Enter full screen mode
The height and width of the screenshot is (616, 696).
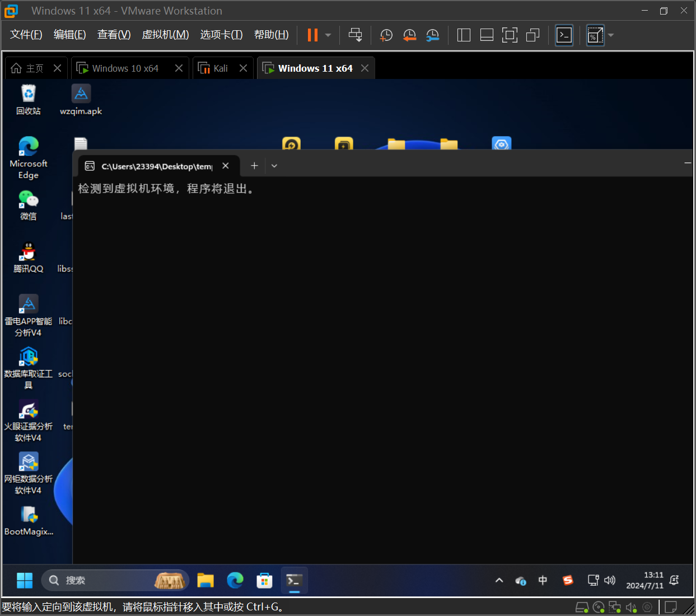tap(510, 35)
